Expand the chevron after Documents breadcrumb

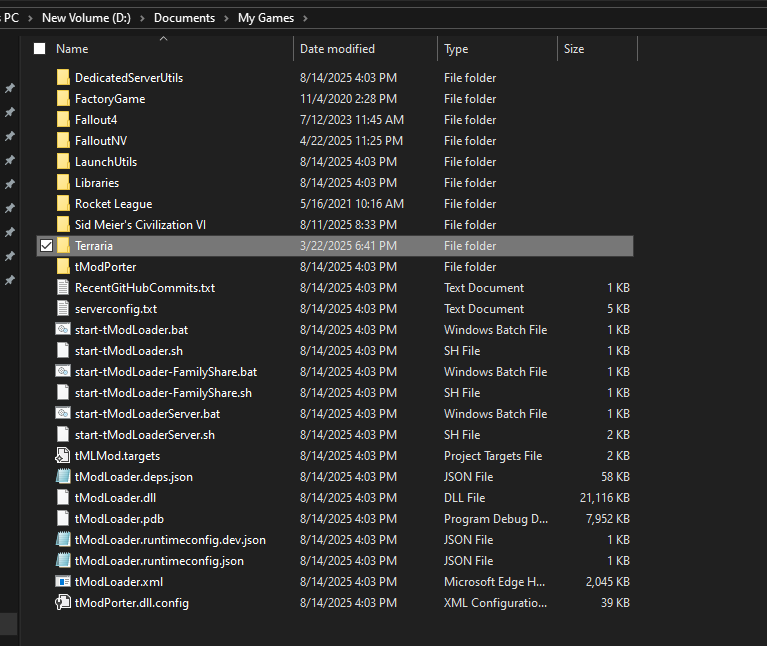pos(226,18)
